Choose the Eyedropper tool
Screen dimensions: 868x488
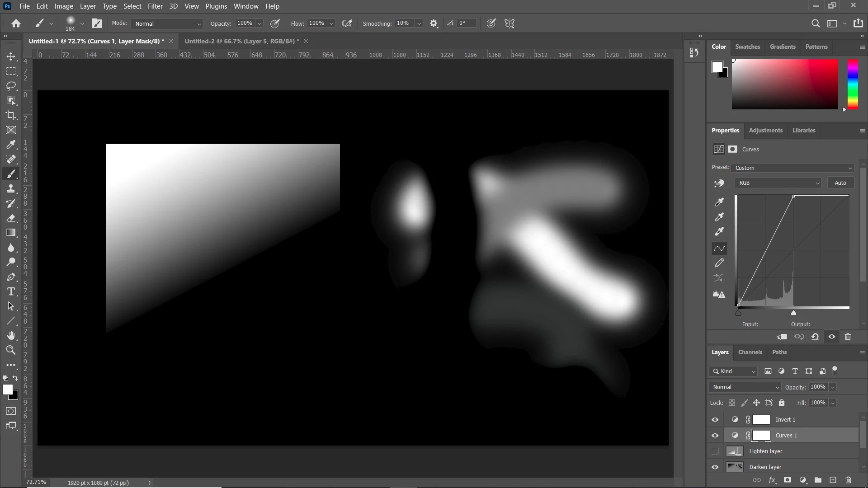tap(11, 145)
